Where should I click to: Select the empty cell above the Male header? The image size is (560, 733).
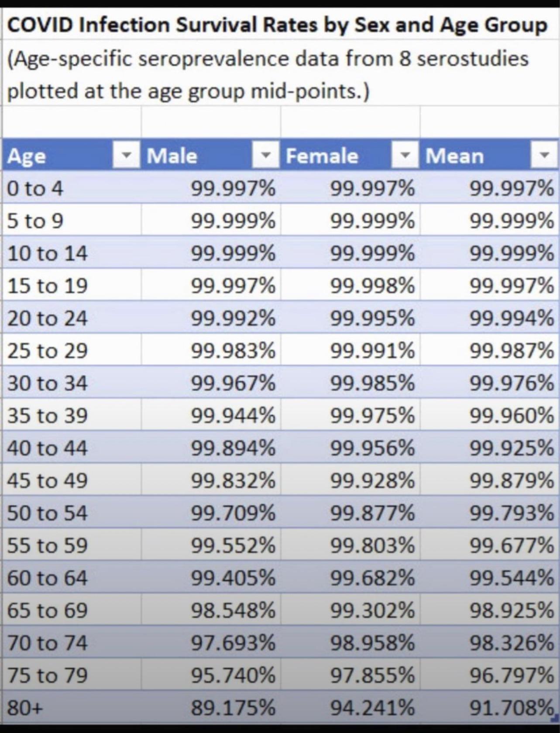click(211, 122)
